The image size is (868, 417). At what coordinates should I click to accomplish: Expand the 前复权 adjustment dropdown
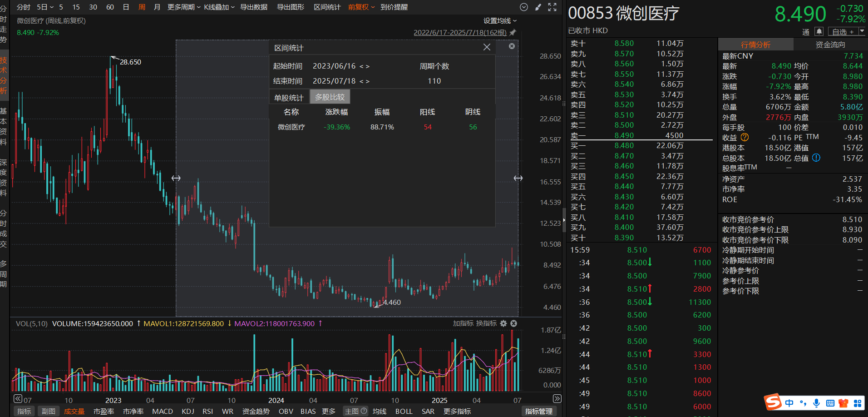click(x=361, y=7)
